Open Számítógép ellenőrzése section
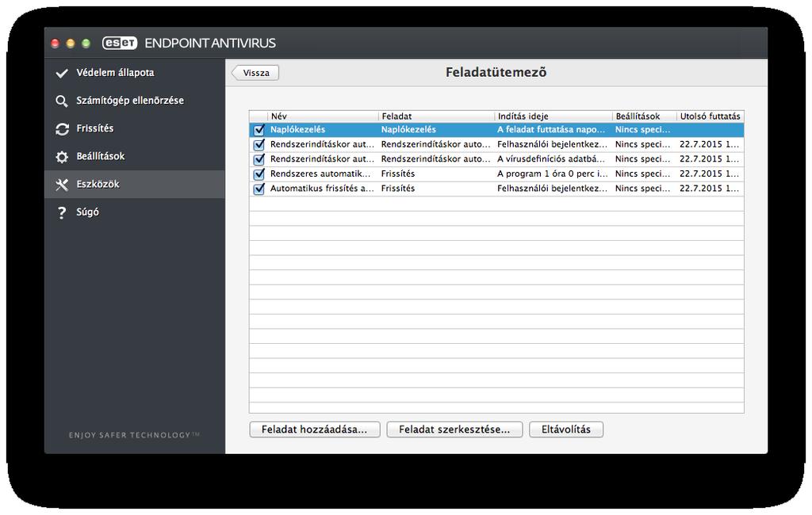Image resolution: width=812 pixels, height=515 pixels. pos(135,101)
